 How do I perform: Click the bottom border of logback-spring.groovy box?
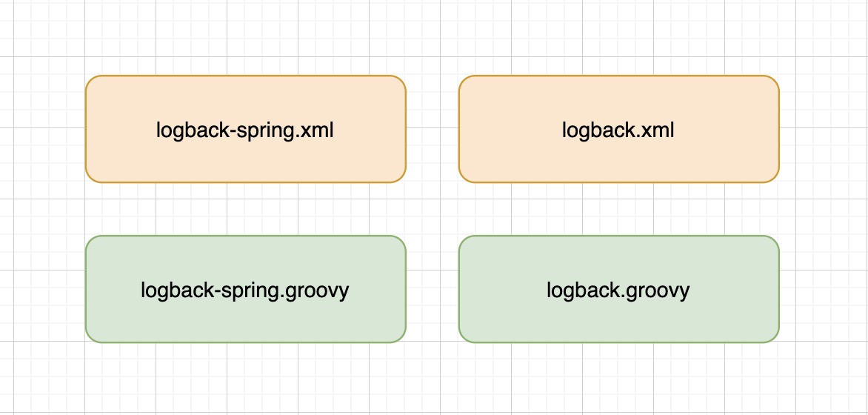[246, 342]
